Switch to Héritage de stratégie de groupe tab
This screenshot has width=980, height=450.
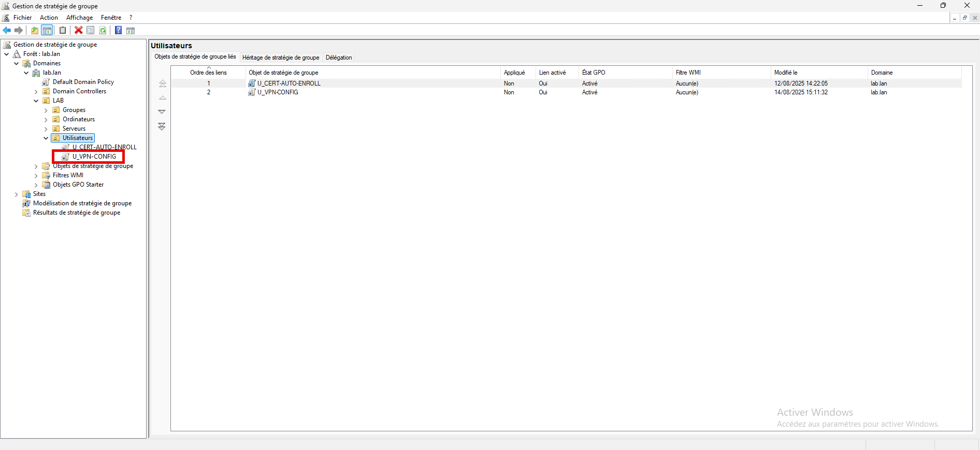pos(280,58)
